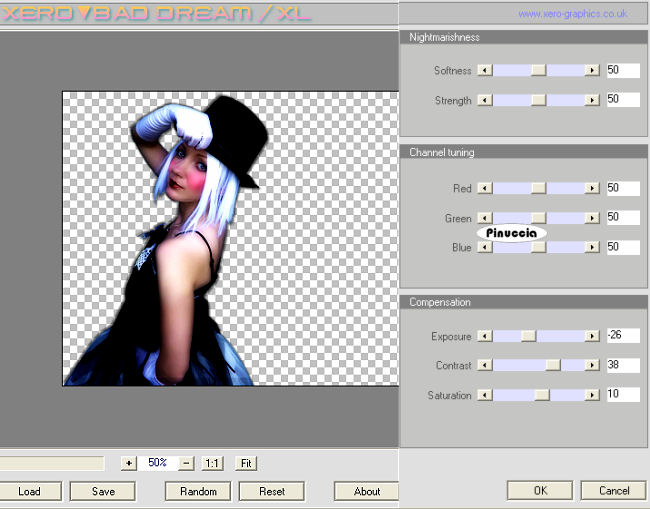Click the Strength slider right arrow
650x509 pixels.
[592, 100]
